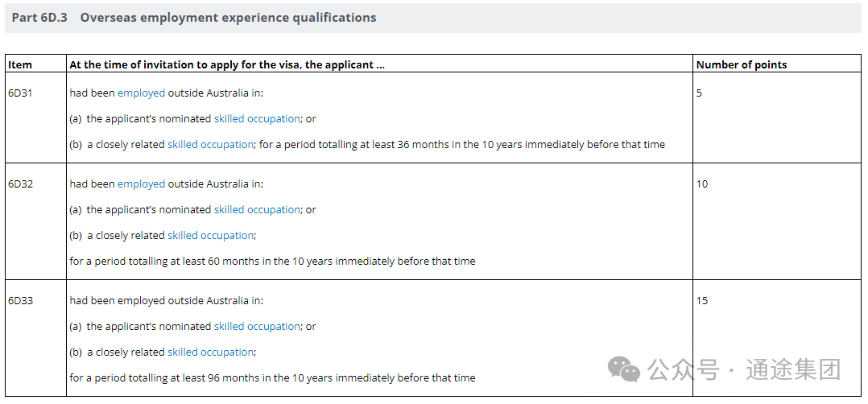
Task: Click the WeChat logo icon in the watermark
Action: click(624, 369)
